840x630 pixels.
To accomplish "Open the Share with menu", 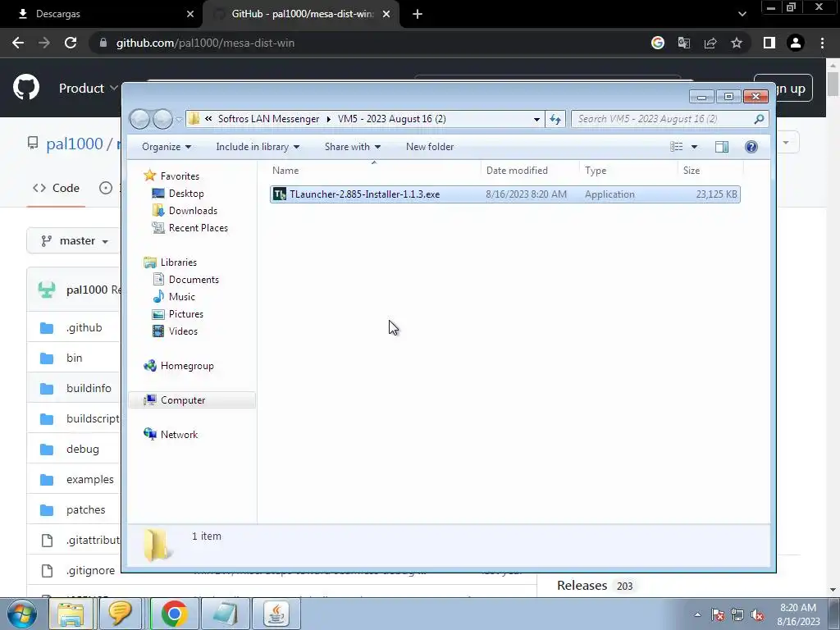I will pyautogui.click(x=353, y=147).
